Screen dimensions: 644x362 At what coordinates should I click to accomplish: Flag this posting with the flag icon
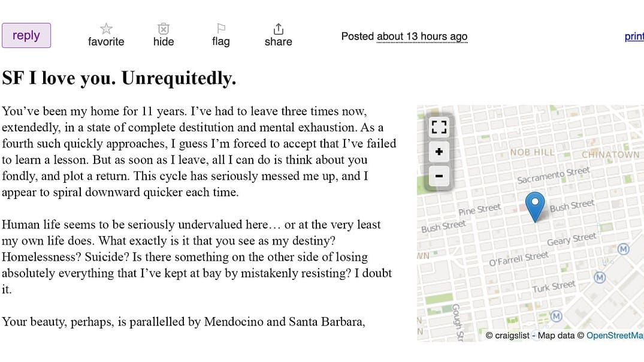(220, 28)
